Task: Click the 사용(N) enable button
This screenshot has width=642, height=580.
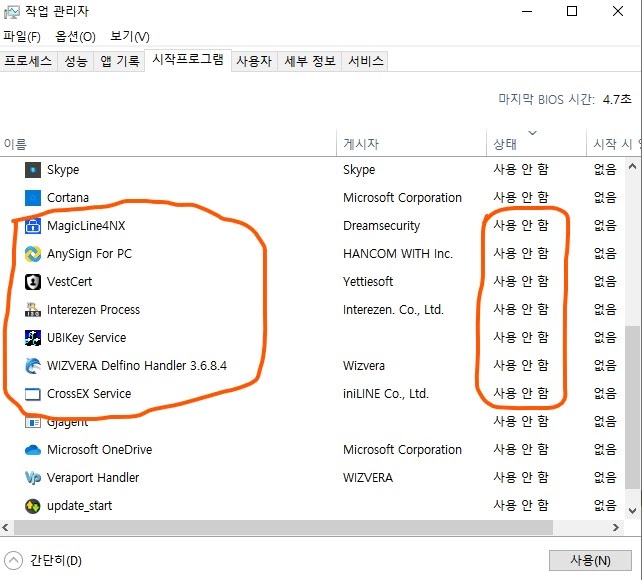Action: 590,560
